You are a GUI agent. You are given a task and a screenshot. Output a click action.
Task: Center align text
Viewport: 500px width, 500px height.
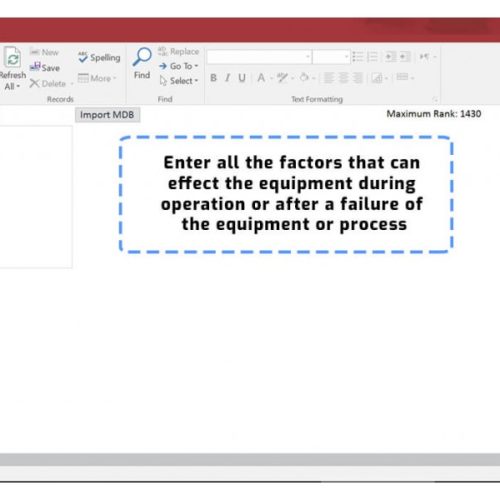(x=343, y=78)
